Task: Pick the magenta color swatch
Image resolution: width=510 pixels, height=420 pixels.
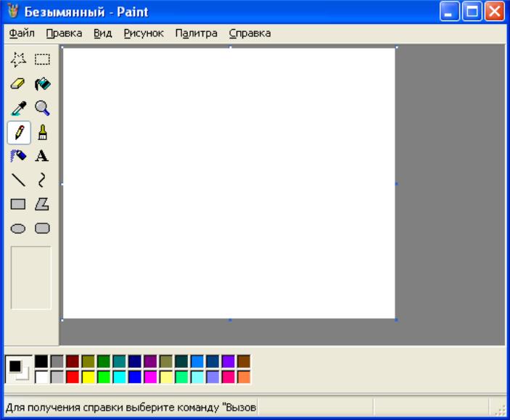Action: (x=150, y=377)
